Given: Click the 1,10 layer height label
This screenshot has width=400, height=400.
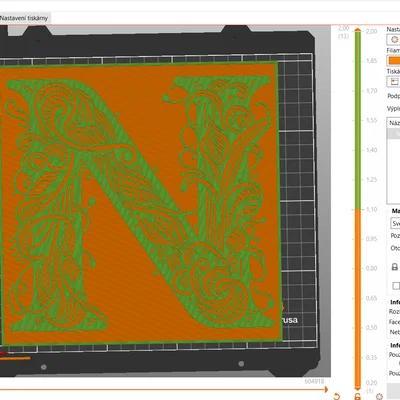Looking at the screenshot, I should (371, 209).
